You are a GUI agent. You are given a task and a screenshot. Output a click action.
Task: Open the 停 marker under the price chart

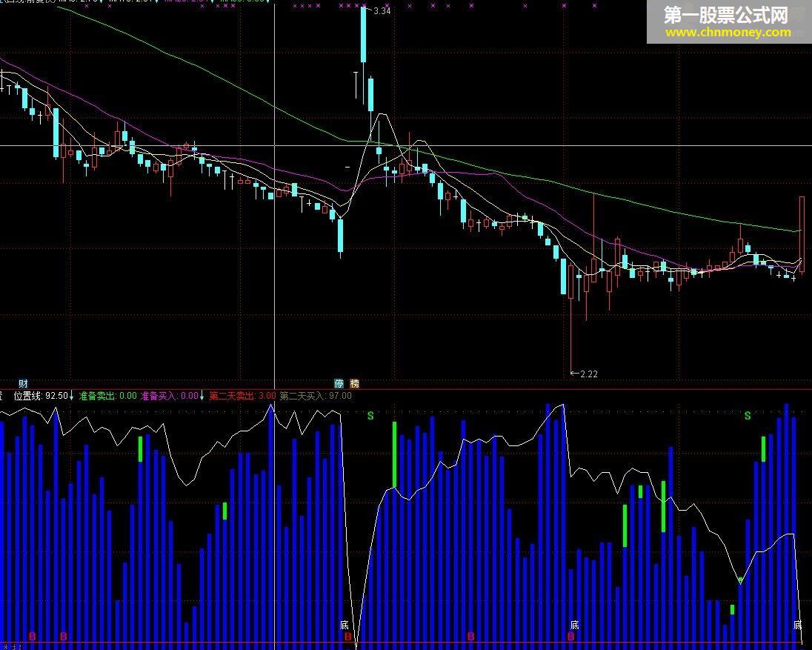coord(339,384)
